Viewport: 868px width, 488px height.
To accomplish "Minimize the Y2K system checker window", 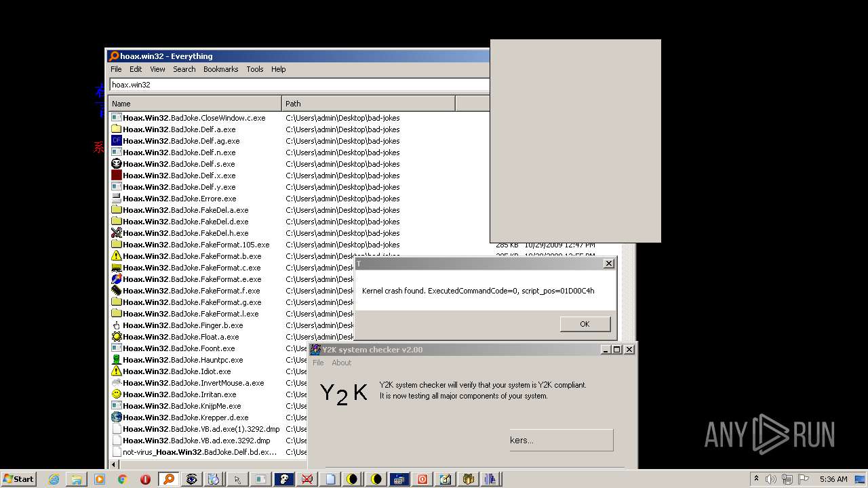I will coord(606,350).
